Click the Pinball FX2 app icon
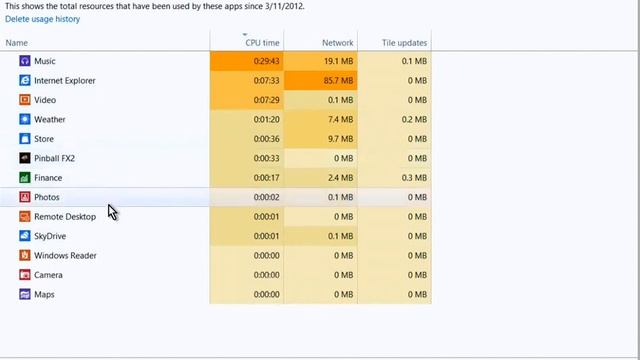 (x=25, y=158)
